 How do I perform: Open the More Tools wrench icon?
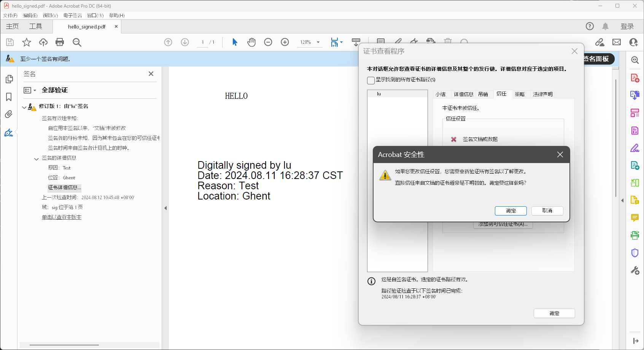coord(635,270)
